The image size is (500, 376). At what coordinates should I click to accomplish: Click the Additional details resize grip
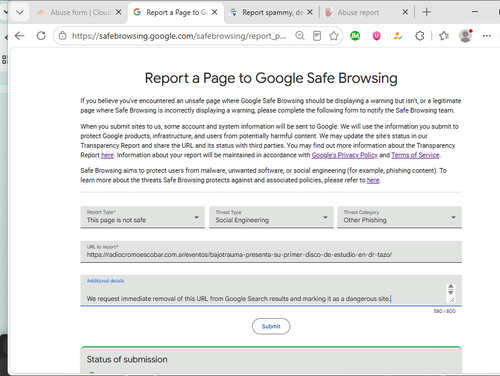pyautogui.click(x=452, y=300)
